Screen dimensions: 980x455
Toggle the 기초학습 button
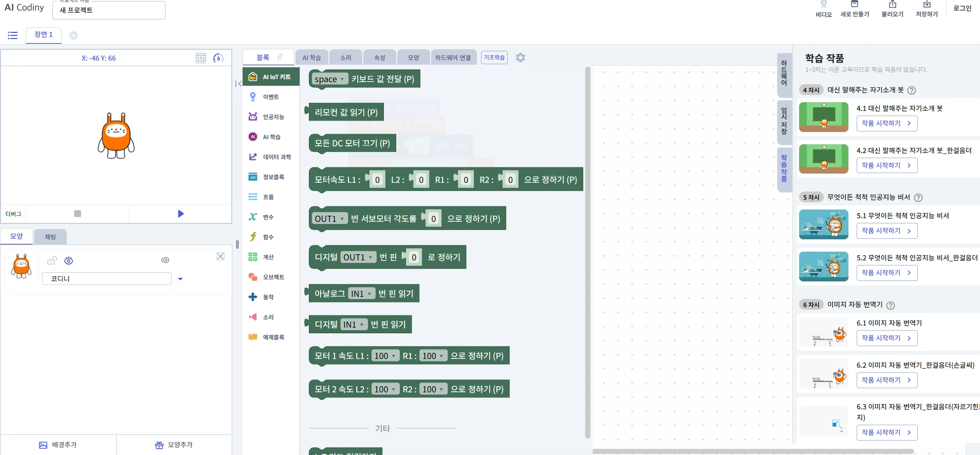(x=494, y=58)
